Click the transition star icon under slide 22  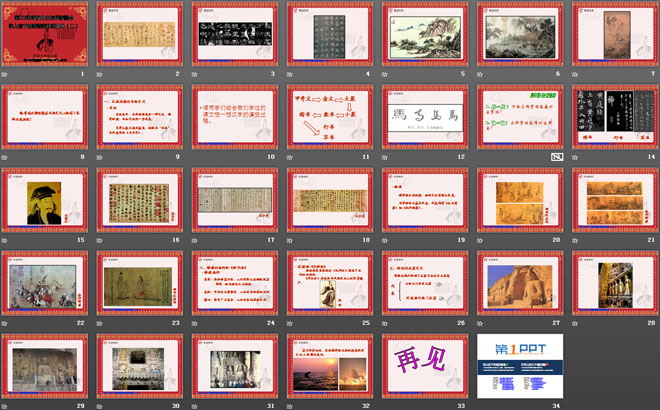click(4, 323)
